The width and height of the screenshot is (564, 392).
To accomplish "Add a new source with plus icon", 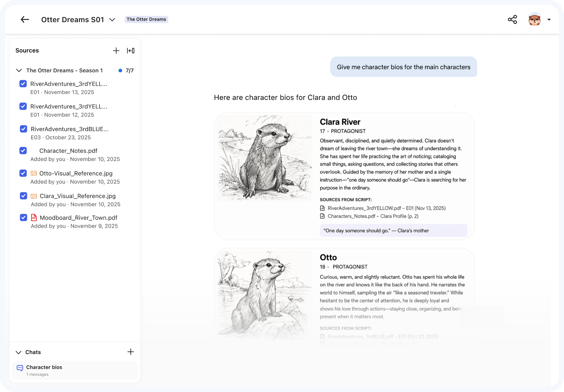I will pyautogui.click(x=116, y=51).
